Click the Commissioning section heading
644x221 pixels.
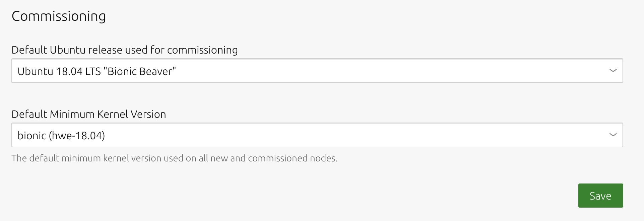(59, 16)
